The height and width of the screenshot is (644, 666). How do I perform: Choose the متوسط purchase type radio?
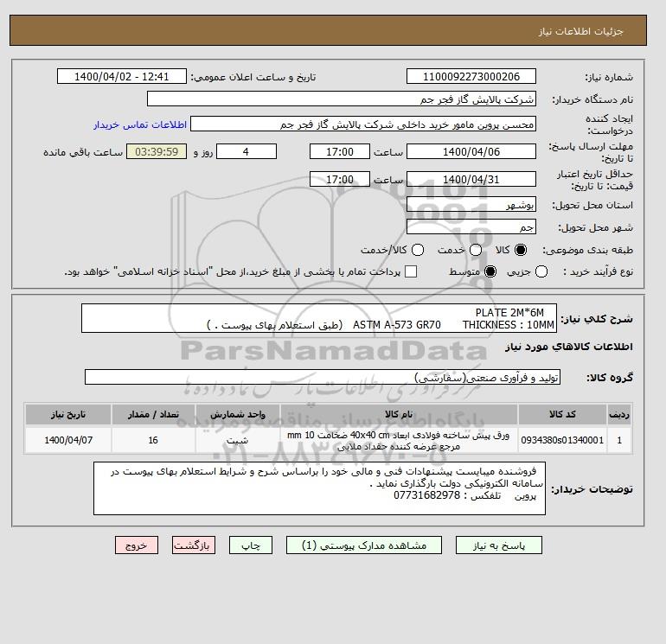click(x=490, y=271)
